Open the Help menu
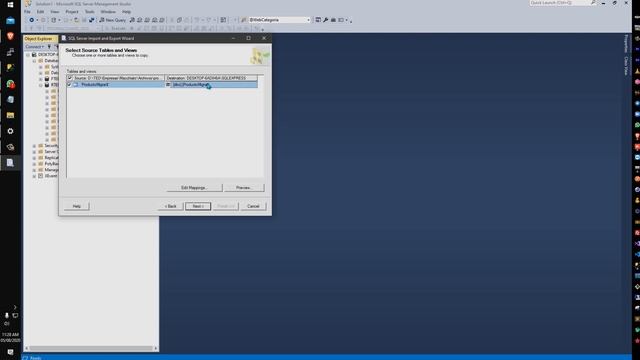 127,12
